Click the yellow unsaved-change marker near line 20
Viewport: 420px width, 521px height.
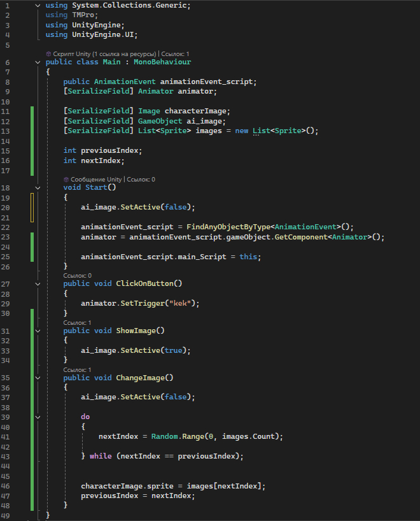31,208
